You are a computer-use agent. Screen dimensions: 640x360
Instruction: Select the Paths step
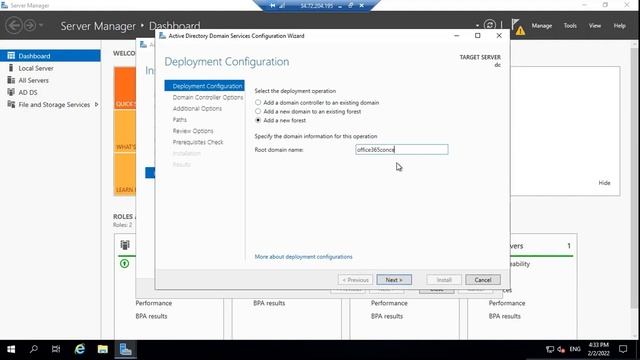click(180, 120)
